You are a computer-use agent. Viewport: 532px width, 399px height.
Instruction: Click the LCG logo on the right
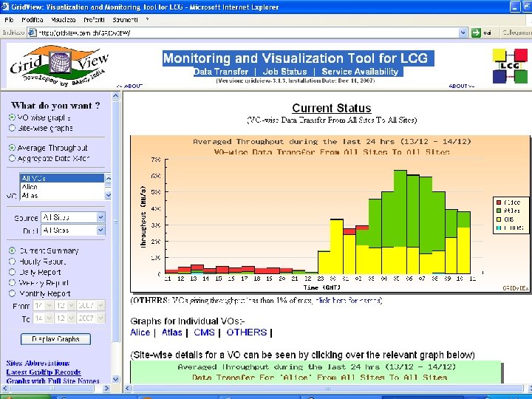tap(510, 66)
